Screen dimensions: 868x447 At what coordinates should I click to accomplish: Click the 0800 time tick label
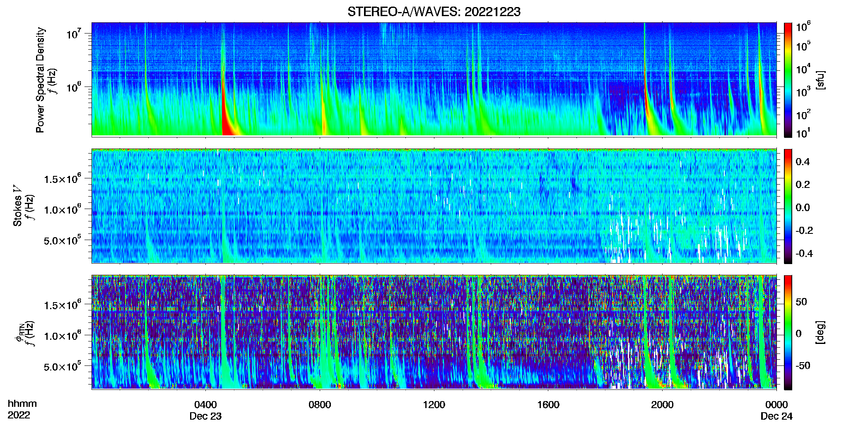[x=320, y=405]
